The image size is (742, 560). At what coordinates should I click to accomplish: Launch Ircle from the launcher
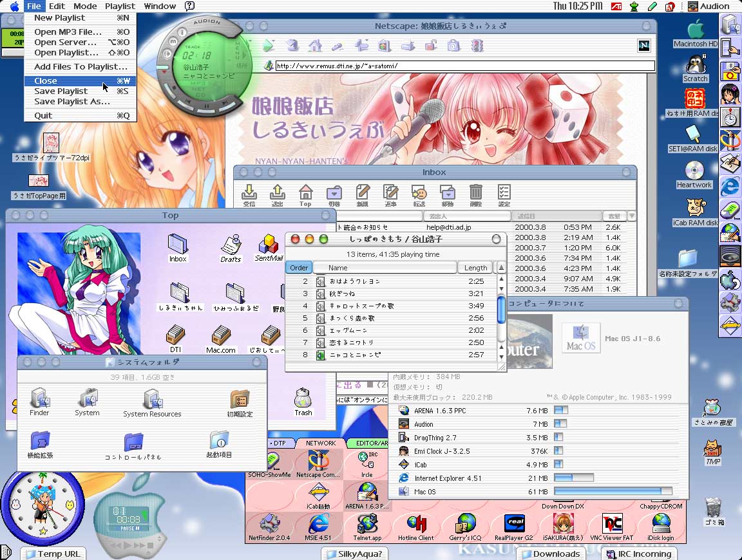[367, 461]
